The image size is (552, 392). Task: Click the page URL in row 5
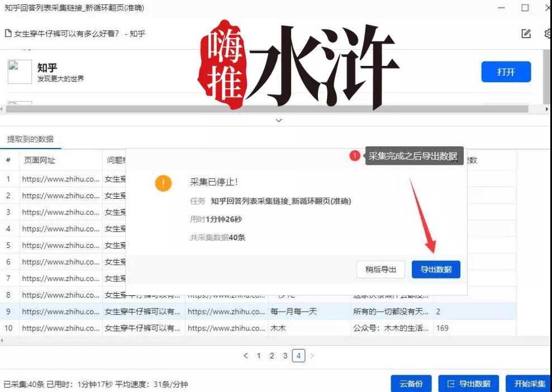coord(60,245)
